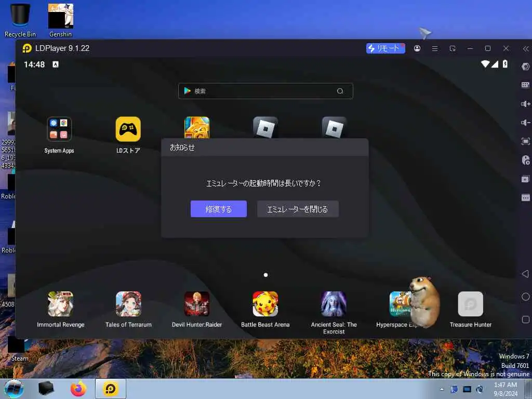
Task: Open the System Apps folder
Action: click(x=59, y=129)
